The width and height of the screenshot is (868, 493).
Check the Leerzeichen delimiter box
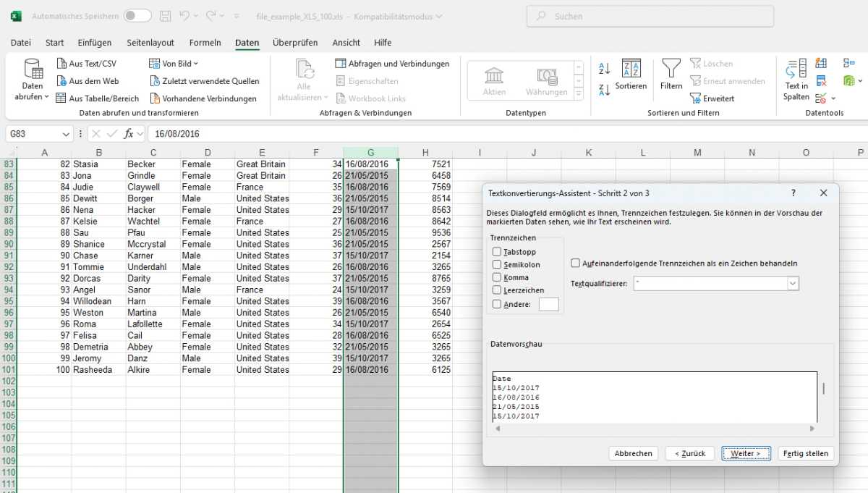[x=497, y=290]
